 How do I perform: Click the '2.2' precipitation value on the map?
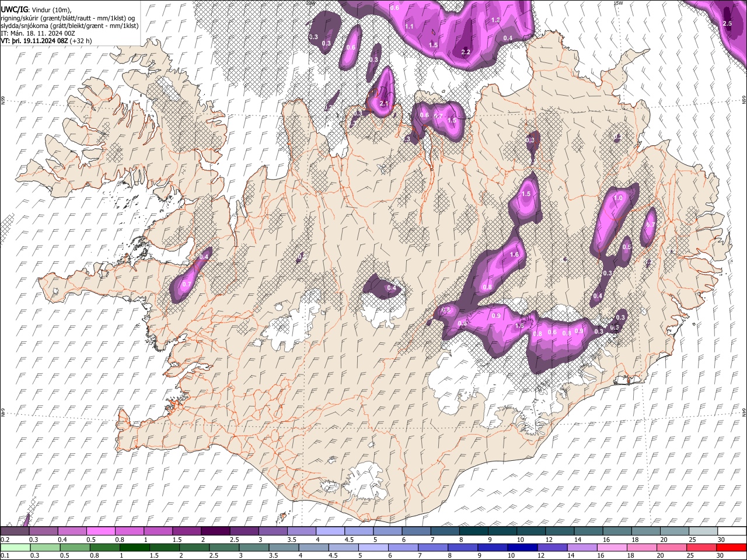pyautogui.click(x=466, y=52)
